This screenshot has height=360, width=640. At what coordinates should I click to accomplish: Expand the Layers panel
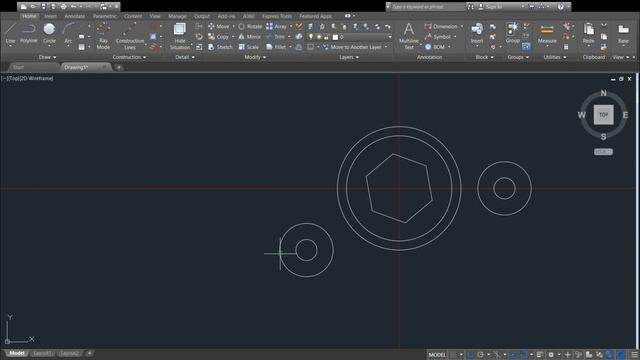click(x=349, y=57)
